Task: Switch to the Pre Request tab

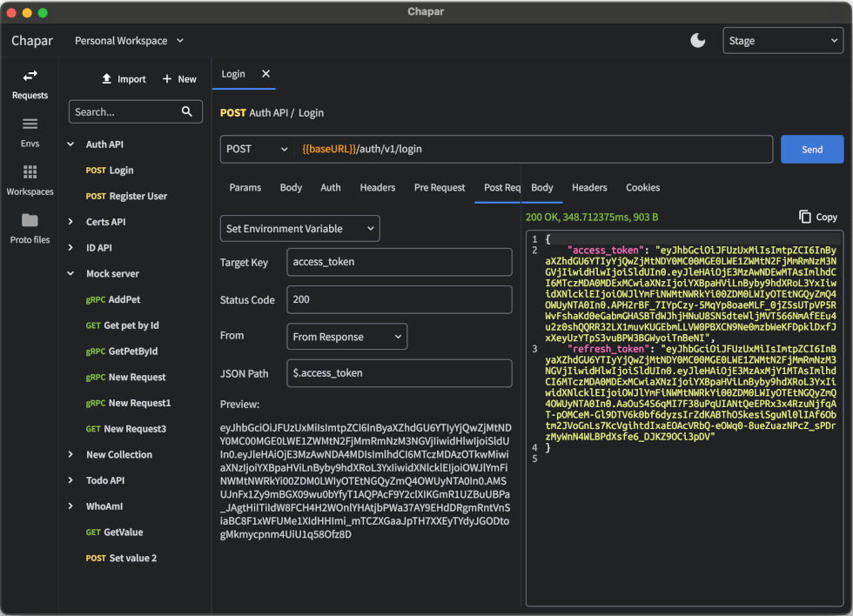Action: [439, 187]
